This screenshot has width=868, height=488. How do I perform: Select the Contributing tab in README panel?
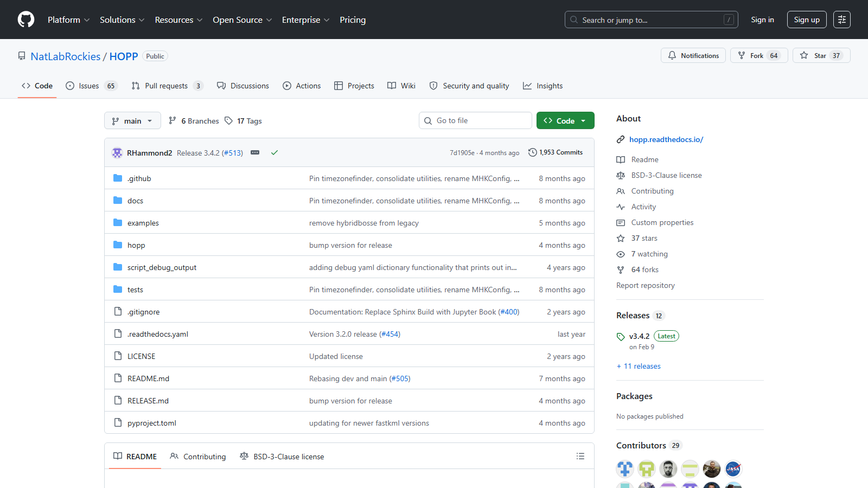click(198, 457)
